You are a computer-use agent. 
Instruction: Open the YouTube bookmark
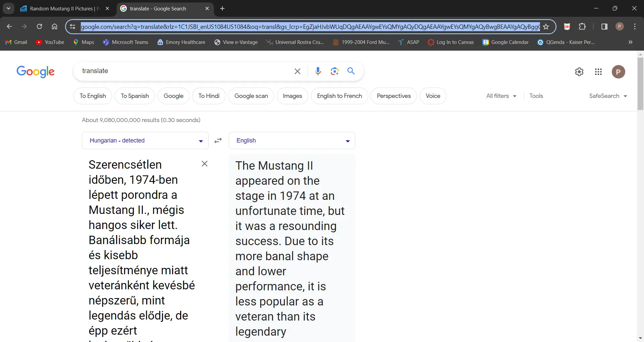tap(50, 42)
